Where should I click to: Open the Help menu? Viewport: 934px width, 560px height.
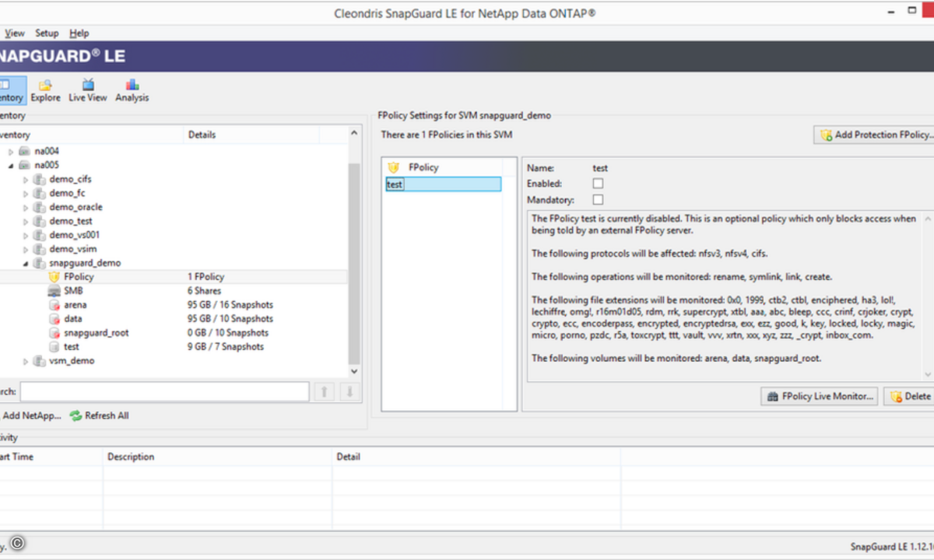[79, 33]
